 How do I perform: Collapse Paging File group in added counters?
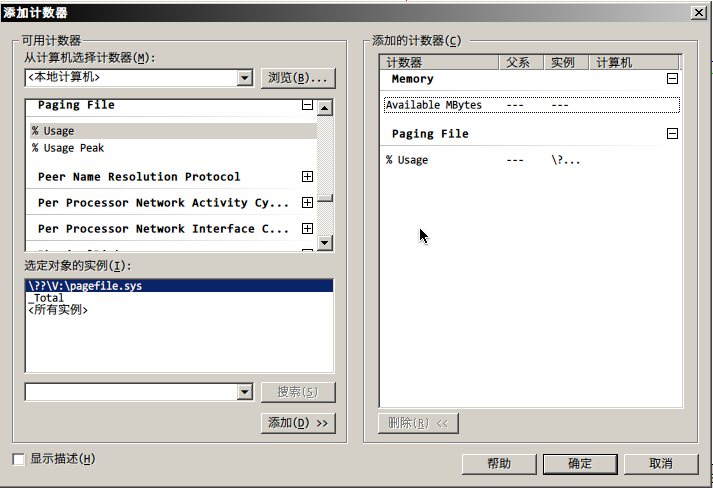coord(672,134)
